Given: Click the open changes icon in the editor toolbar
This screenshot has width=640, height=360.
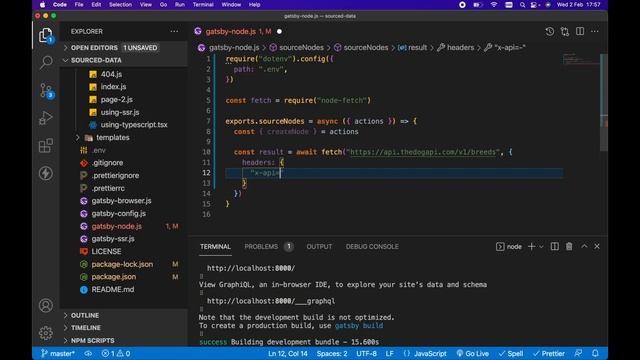Looking at the screenshot, I should [565, 31].
